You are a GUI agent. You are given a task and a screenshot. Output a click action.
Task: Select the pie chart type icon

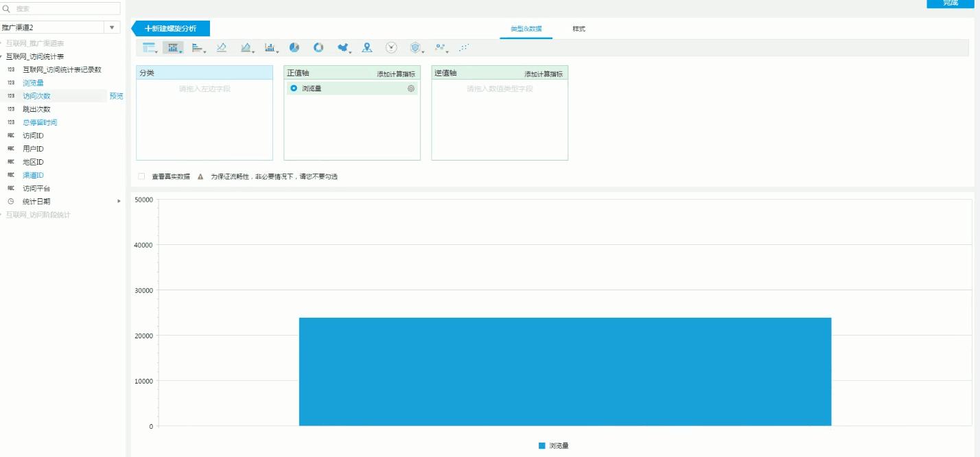click(294, 47)
